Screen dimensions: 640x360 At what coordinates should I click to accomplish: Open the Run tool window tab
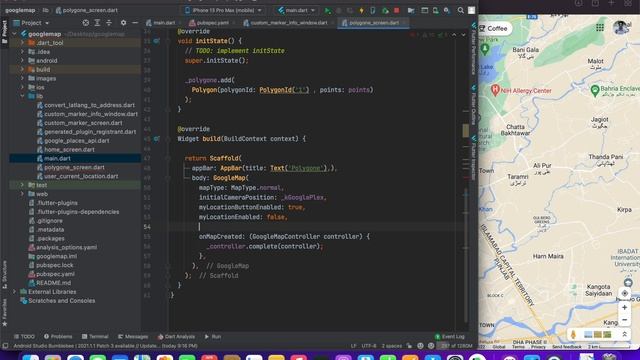(x=213, y=337)
